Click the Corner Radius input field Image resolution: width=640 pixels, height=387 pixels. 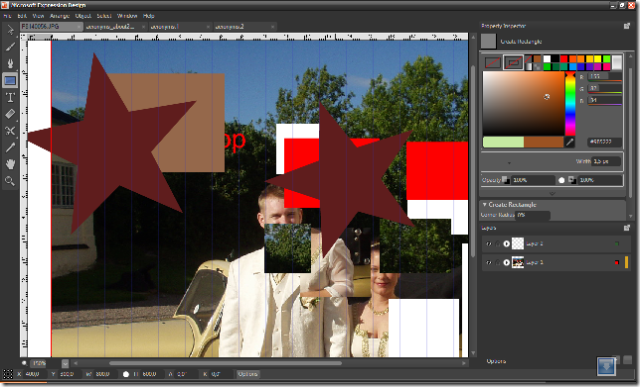tap(533, 215)
